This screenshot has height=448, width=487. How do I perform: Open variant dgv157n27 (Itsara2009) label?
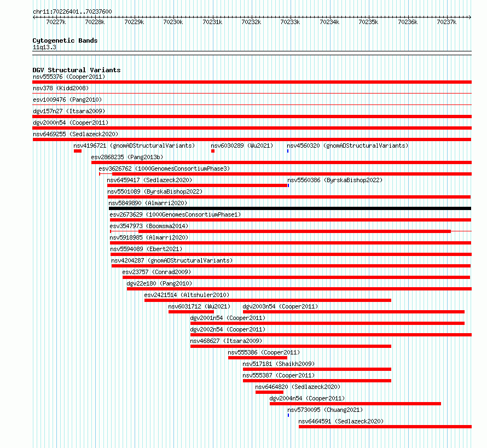69,111
